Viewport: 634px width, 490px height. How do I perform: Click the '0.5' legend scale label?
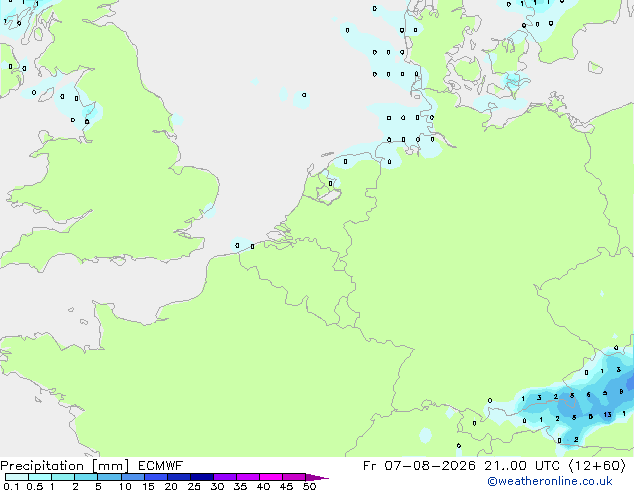(x=35, y=486)
